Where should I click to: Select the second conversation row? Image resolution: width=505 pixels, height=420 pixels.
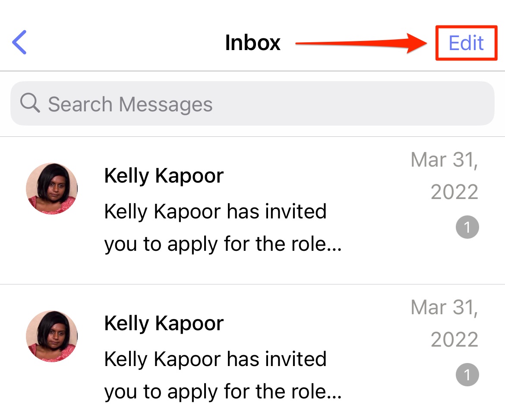click(x=252, y=352)
